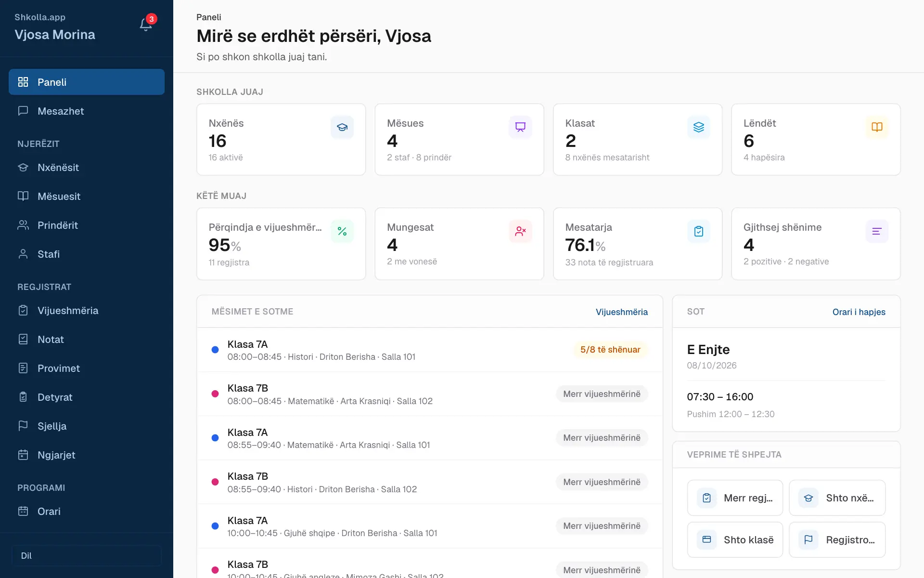
Task: Click the Vijueshmëria link above today's lessons
Action: (x=622, y=312)
